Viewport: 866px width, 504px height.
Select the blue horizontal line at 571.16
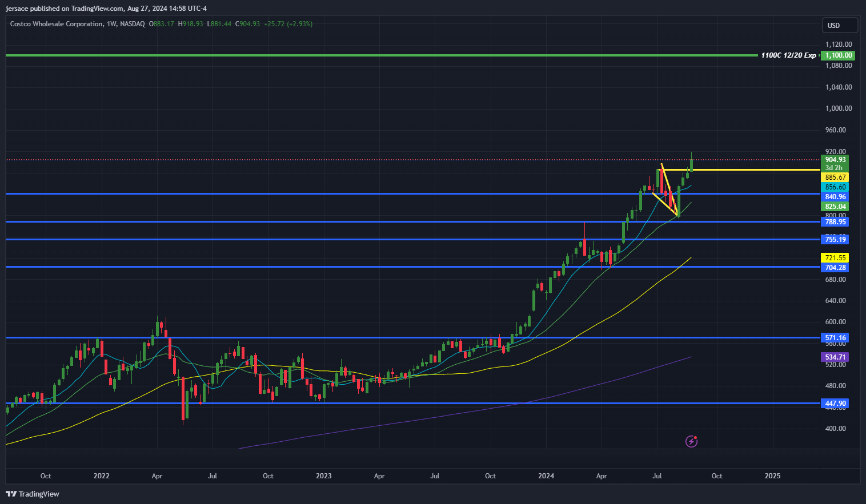412,338
